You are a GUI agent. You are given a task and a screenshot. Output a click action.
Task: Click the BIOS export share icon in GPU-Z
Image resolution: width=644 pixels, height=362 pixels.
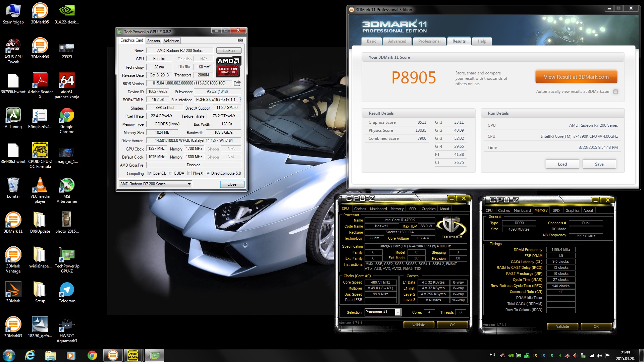[237, 83]
